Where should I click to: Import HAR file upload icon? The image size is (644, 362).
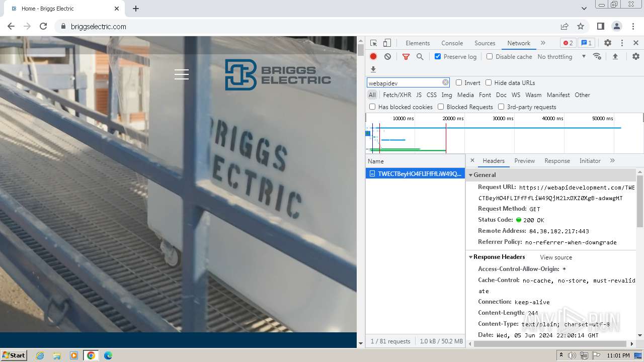pyautogui.click(x=615, y=57)
